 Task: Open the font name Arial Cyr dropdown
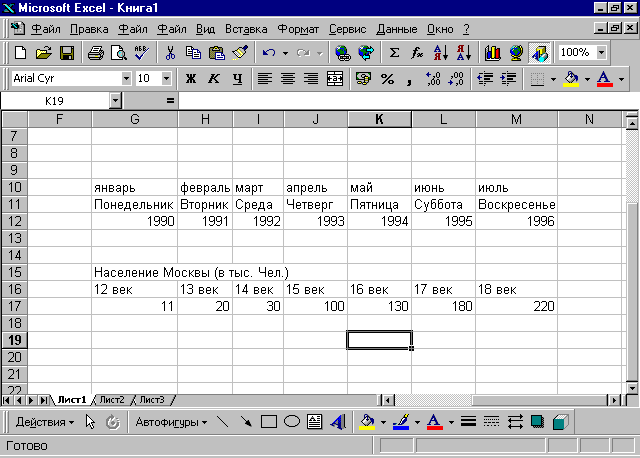[x=127, y=78]
